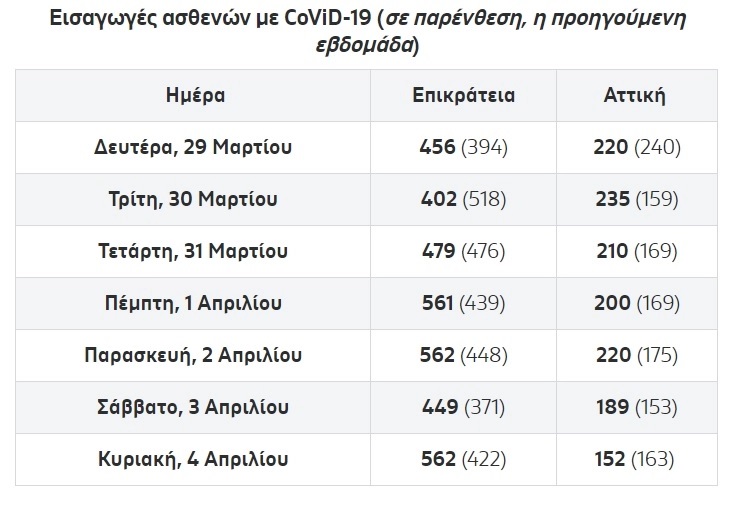
Task: Select the cell showing 561 (439)
Action: (x=463, y=303)
